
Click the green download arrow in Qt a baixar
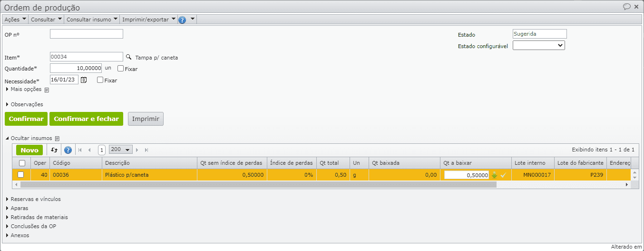(x=495, y=175)
